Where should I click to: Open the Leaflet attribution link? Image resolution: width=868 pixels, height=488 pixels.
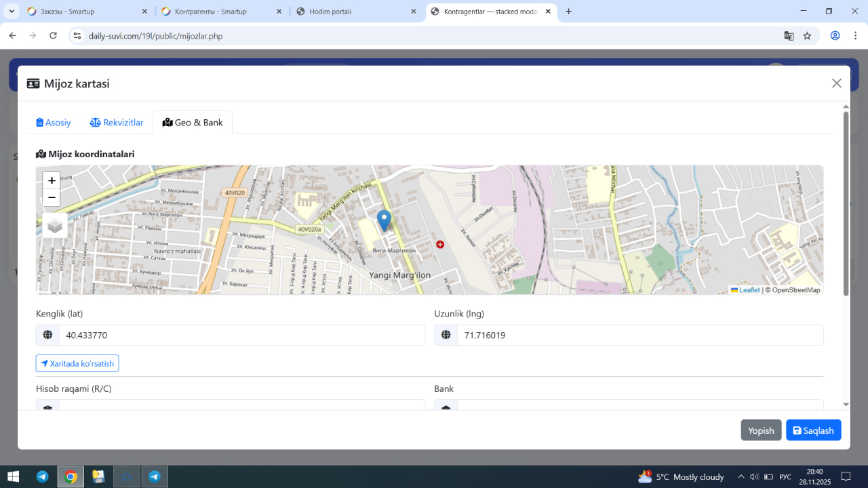pos(749,290)
